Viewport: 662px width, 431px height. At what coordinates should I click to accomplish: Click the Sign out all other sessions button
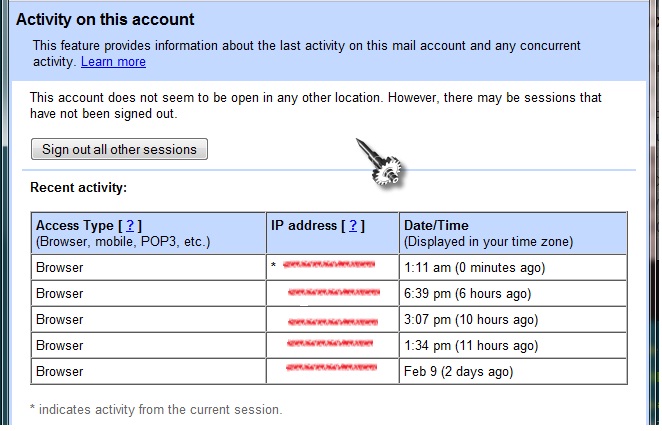click(119, 149)
